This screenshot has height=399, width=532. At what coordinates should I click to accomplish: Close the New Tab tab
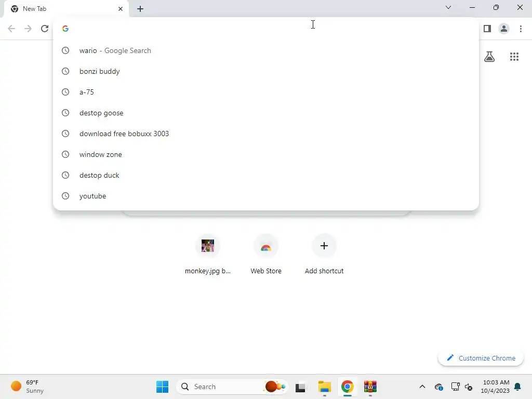[x=121, y=9]
